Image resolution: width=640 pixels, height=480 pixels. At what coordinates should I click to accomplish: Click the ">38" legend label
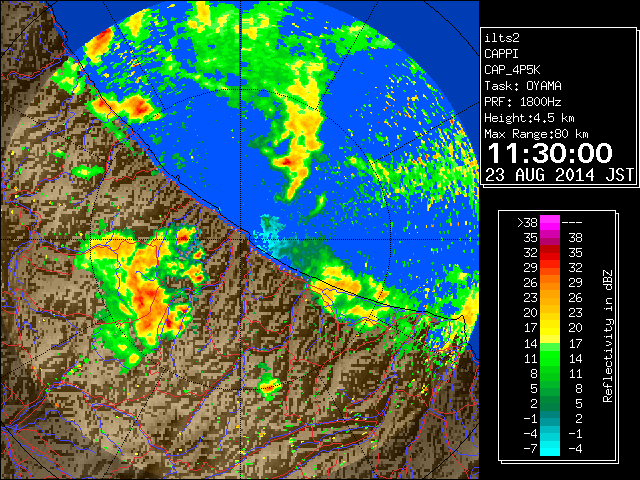527,222
